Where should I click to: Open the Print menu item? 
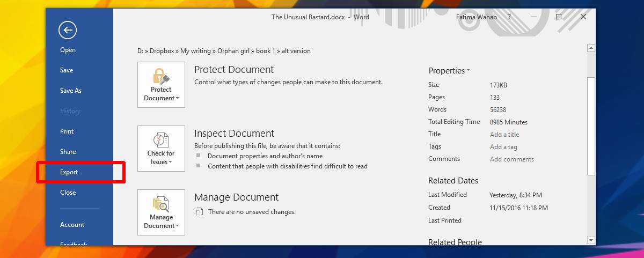pos(67,131)
